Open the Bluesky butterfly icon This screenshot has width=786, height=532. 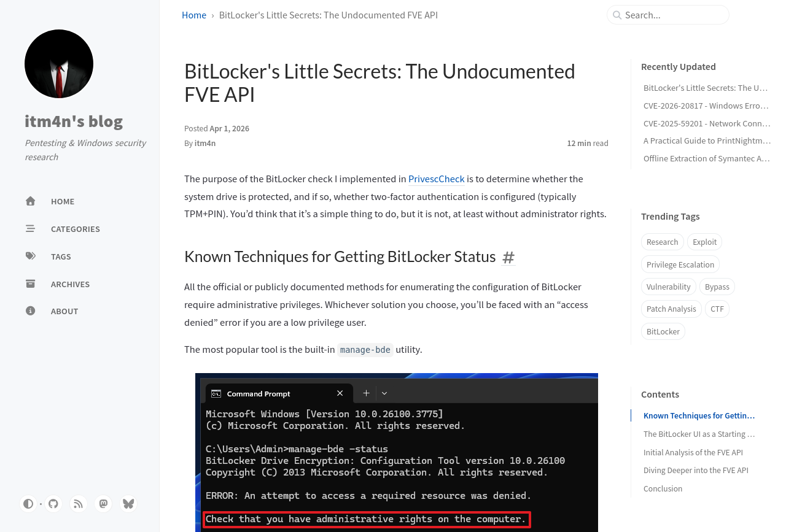pos(128,504)
